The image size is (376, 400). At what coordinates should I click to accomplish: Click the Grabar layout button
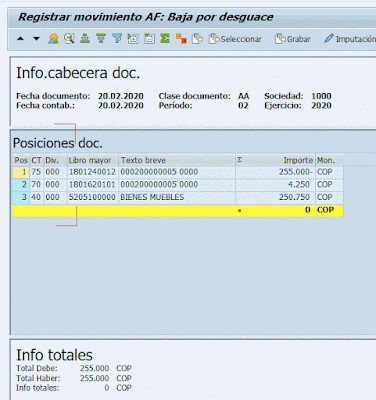[293, 39]
